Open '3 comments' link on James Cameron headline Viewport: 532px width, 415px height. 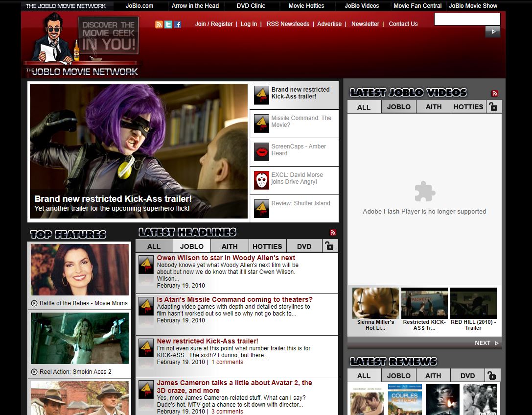point(227,412)
